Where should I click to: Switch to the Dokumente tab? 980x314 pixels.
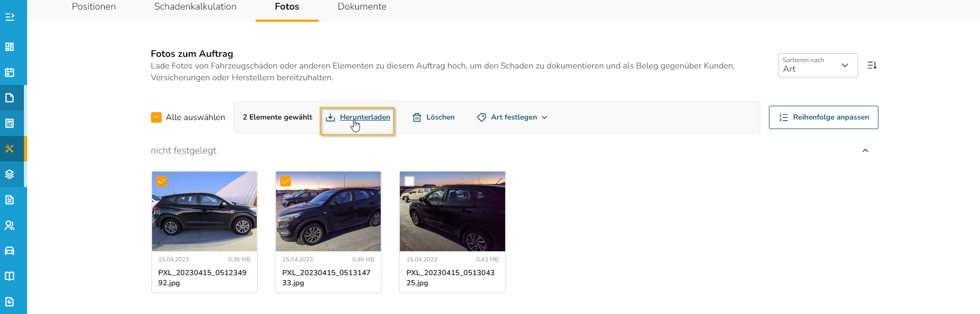pyautogui.click(x=362, y=7)
